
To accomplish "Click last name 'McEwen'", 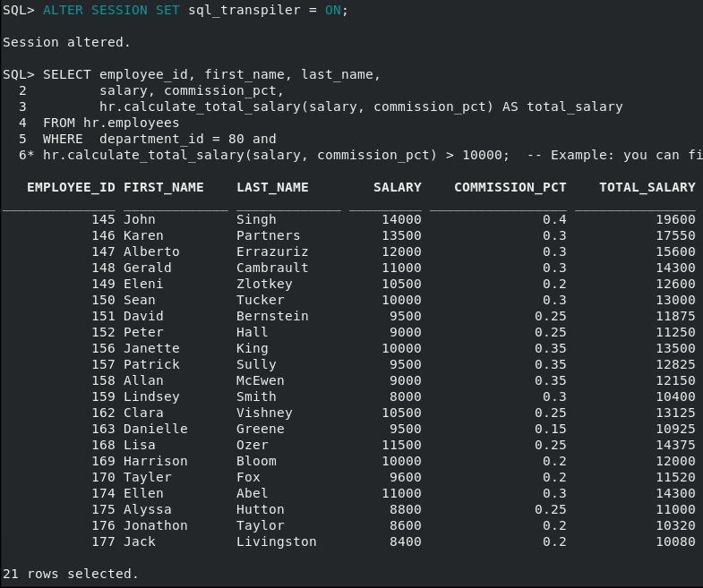I will pos(261,381).
